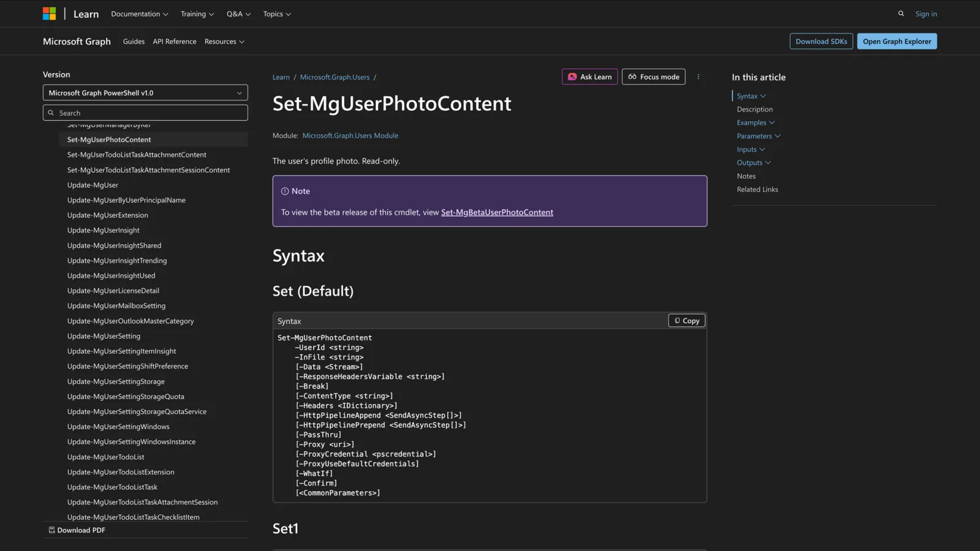Expand the Resources menu
980x551 pixels.
(x=225, y=42)
